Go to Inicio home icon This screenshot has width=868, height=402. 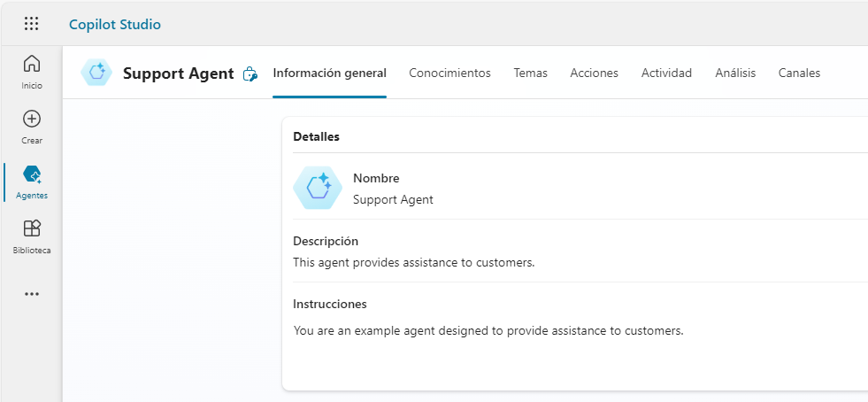click(x=32, y=64)
